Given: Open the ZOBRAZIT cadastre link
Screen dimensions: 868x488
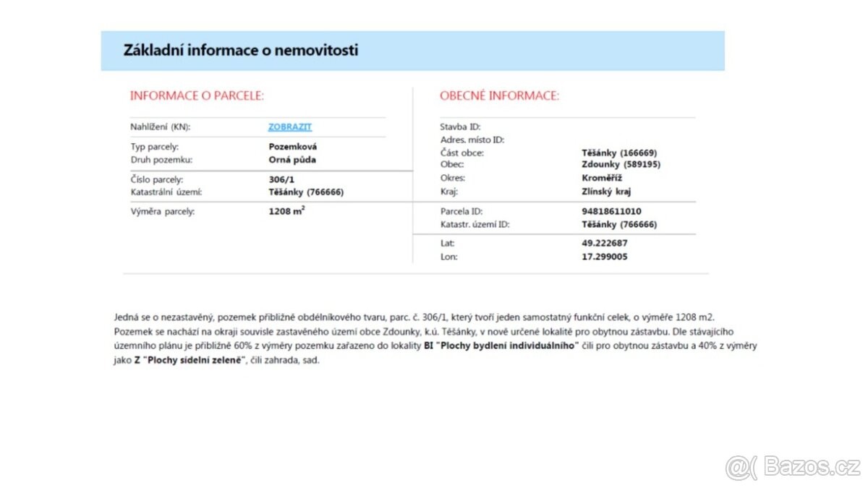Looking at the screenshot, I should click(x=289, y=127).
